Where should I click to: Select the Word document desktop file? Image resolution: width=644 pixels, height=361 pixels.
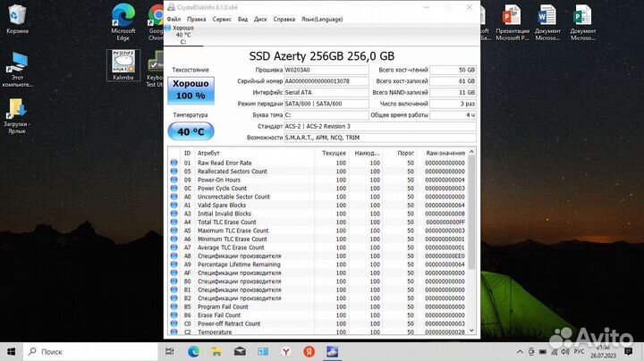click(x=547, y=22)
